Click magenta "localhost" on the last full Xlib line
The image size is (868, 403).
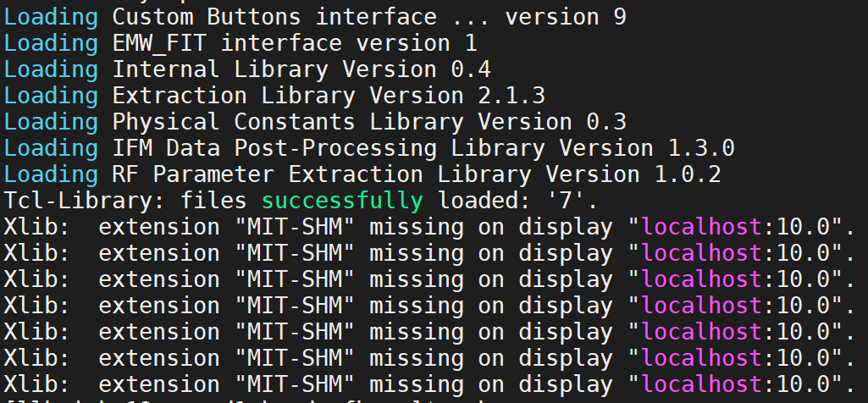pyautogui.click(x=702, y=384)
